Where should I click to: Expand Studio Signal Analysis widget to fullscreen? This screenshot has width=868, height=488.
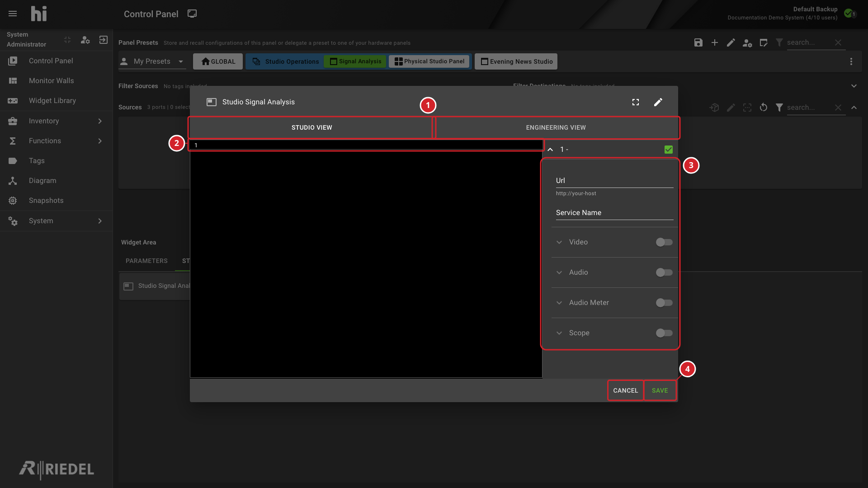pyautogui.click(x=636, y=102)
